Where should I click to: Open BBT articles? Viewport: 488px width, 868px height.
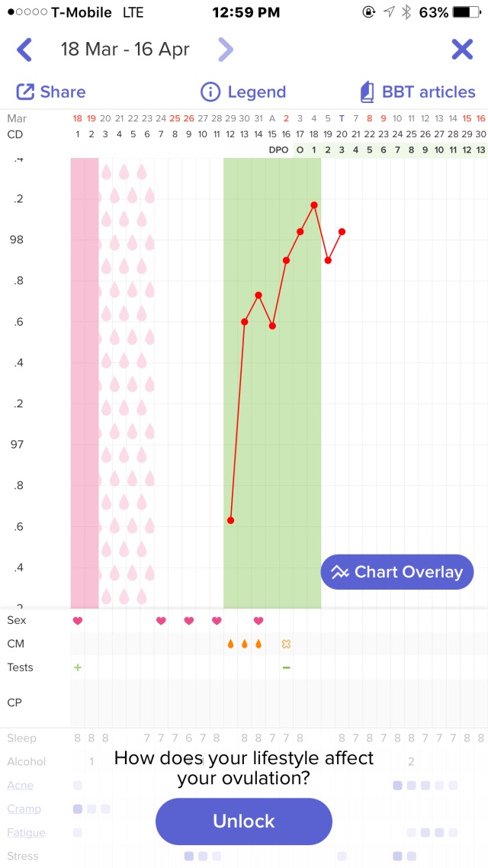[x=418, y=92]
